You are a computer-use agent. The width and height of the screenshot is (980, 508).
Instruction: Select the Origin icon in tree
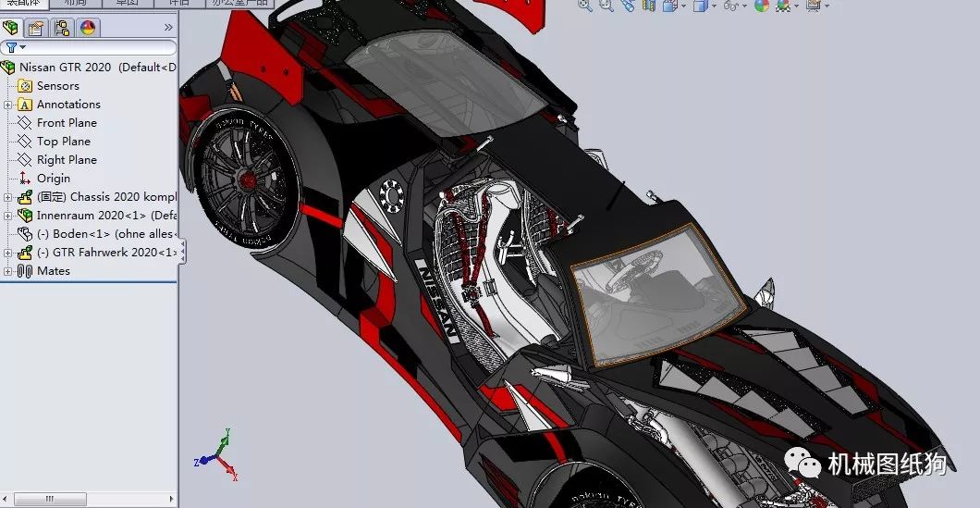pos(25,179)
